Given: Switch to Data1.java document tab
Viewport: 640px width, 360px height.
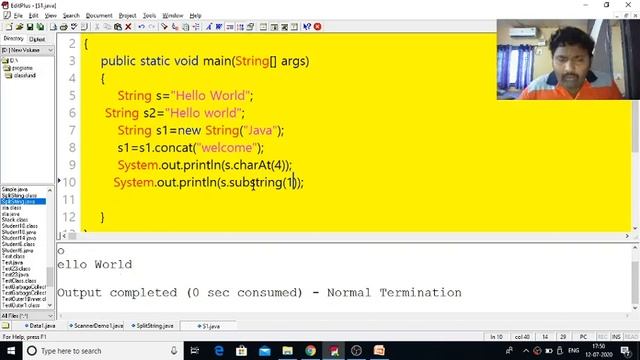Looking at the screenshot, I should (x=40, y=326).
